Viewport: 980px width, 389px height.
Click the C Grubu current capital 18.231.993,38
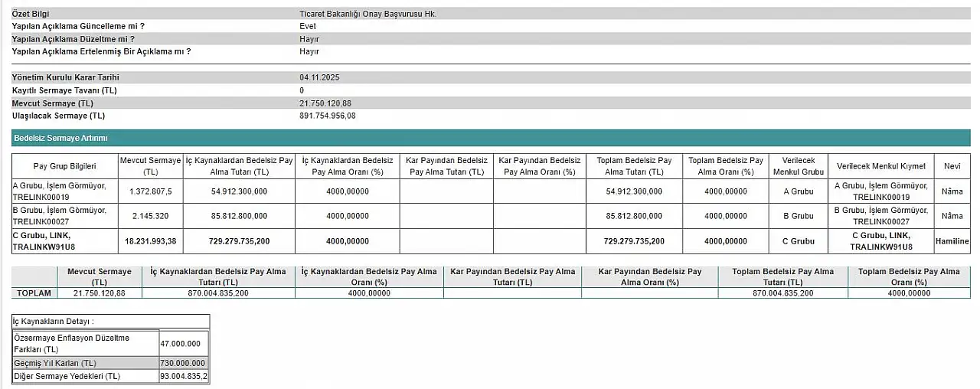click(151, 241)
